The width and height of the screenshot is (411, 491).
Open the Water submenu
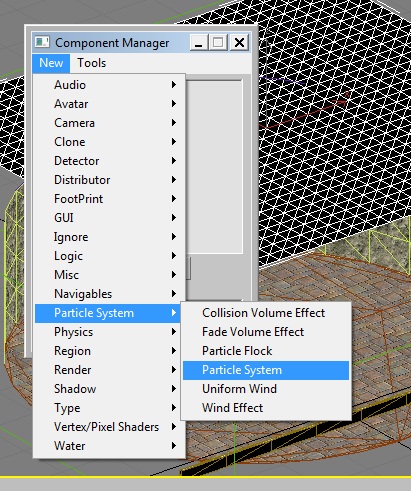[x=109, y=446]
